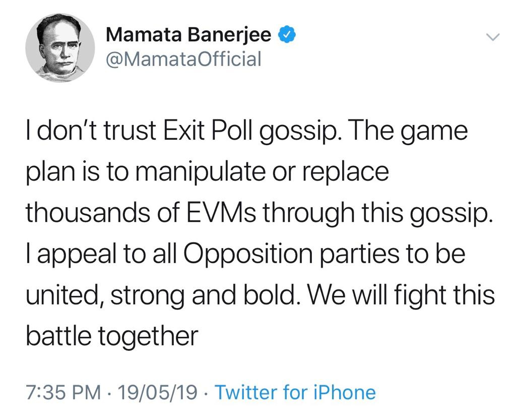Click the Twitter for iPhone source link

(x=295, y=392)
